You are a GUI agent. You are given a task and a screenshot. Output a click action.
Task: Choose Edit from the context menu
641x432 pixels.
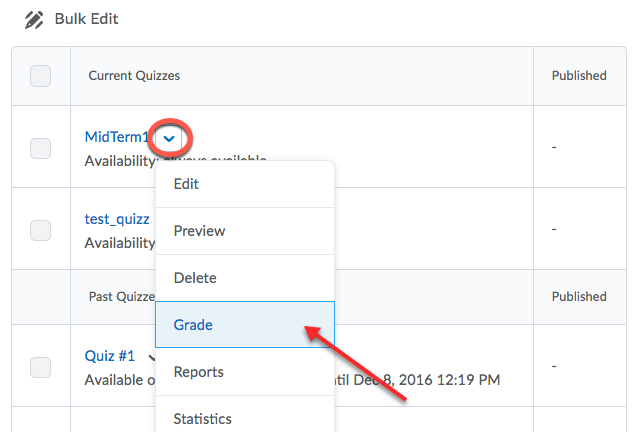coord(245,184)
